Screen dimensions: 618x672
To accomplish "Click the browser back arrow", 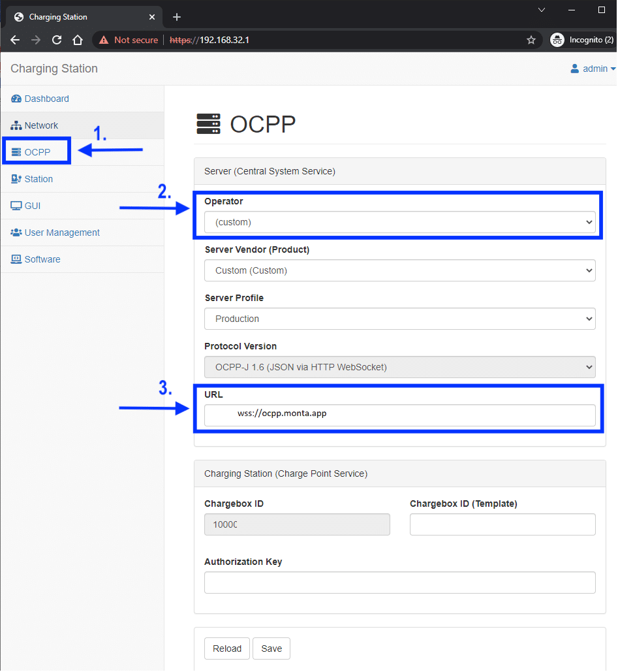I will point(15,40).
